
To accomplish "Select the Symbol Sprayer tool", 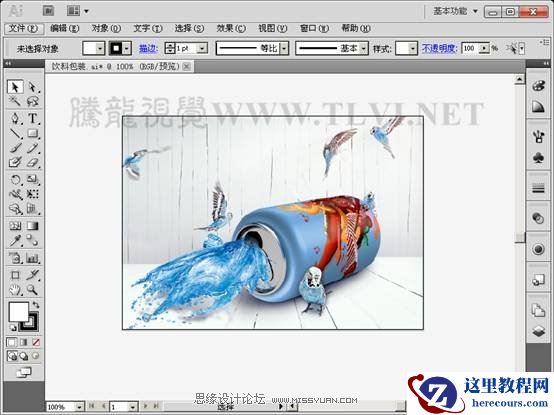I will [x=15, y=258].
